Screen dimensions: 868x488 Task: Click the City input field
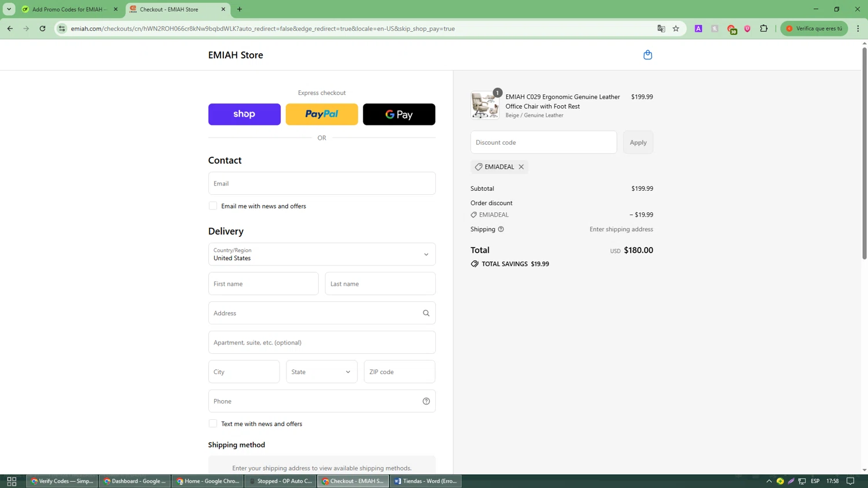click(x=244, y=372)
